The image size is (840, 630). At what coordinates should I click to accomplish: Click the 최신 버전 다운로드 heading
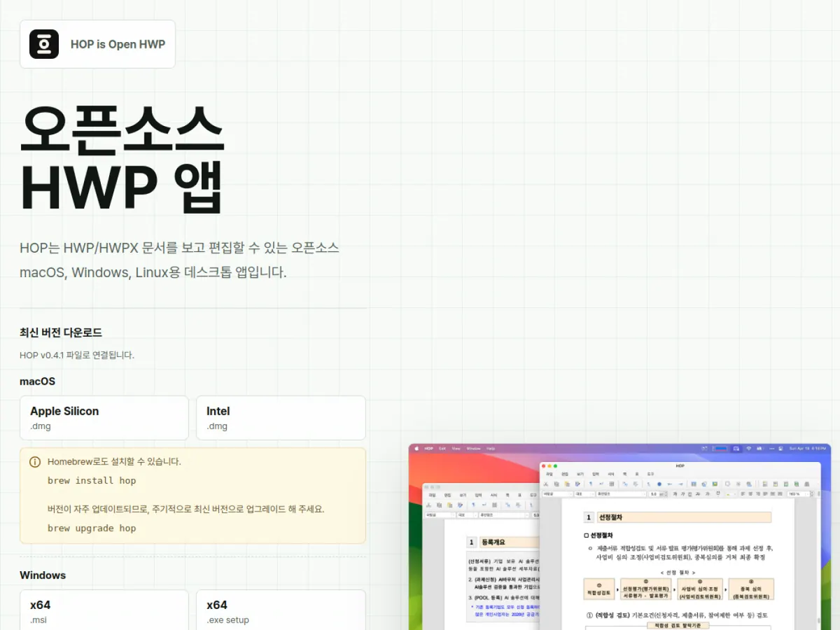coord(61,332)
